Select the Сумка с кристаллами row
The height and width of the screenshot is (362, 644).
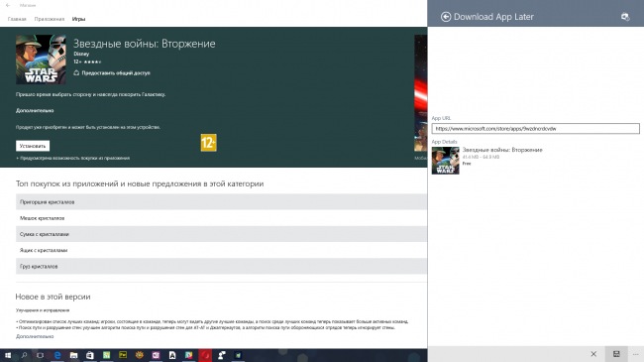tap(221, 234)
